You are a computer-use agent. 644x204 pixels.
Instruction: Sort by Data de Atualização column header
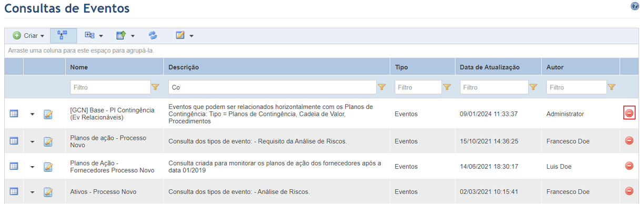490,67
